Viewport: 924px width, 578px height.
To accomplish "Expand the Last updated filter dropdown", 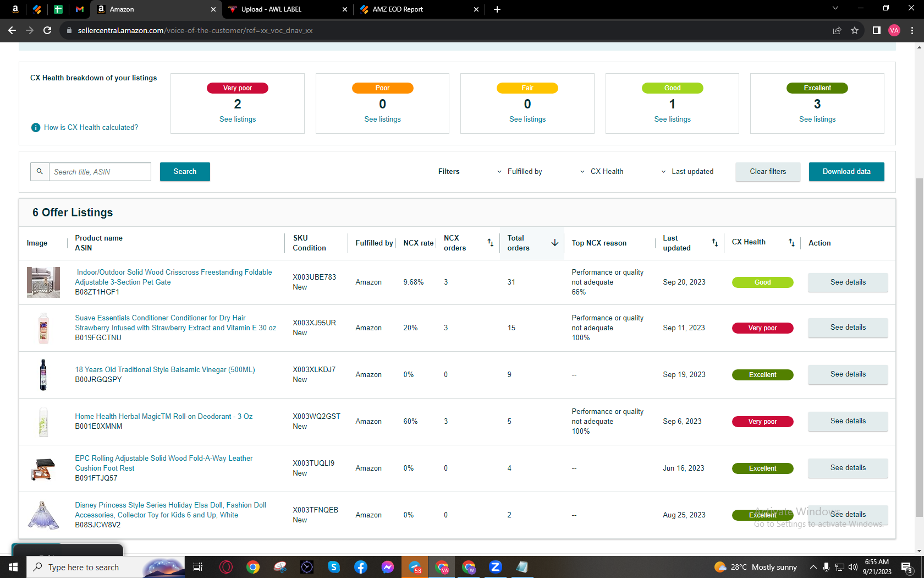I will 687,172.
